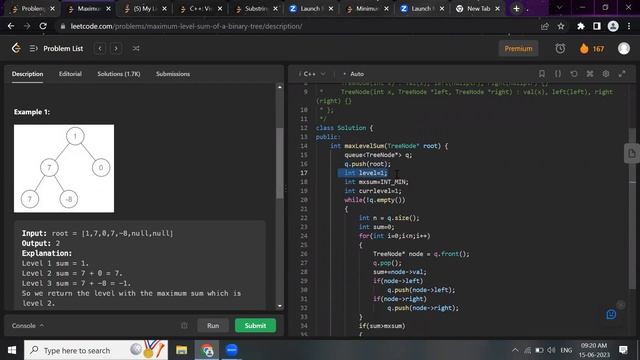Open the browser extensions puzzle icon

[580, 26]
